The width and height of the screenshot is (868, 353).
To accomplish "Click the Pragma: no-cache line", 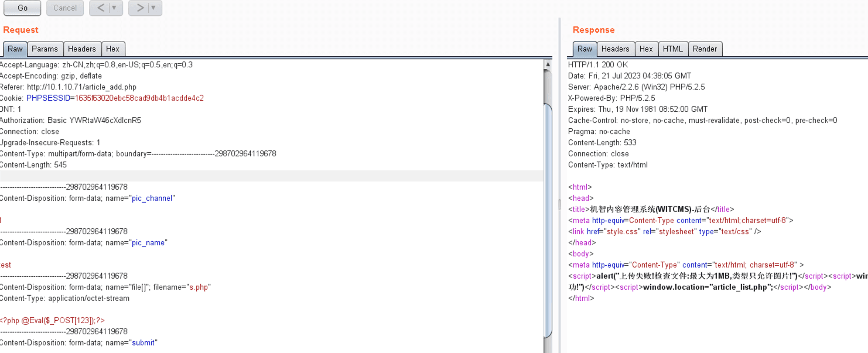I will (x=599, y=132).
